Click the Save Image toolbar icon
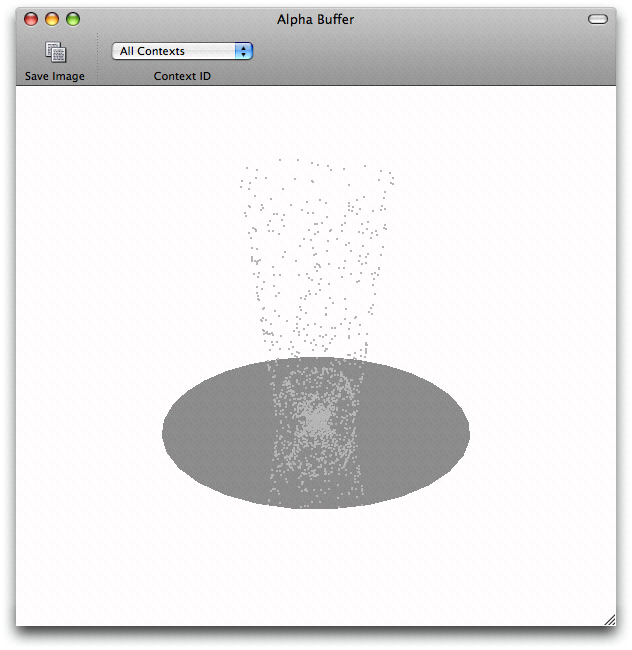The width and height of the screenshot is (632, 650). click(55, 52)
